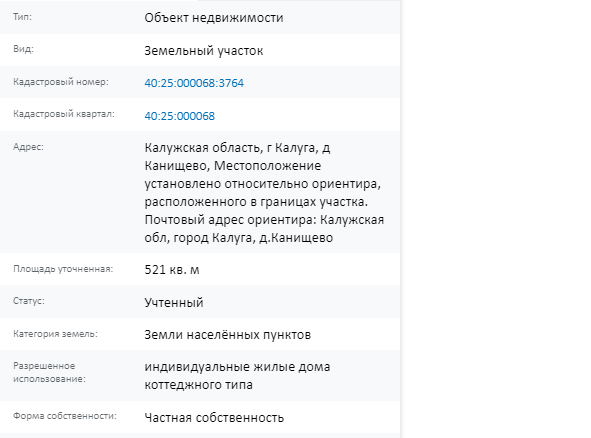Open cadastral number link 40:25:000068:3764
The height and width of the screenshot is (438, 591).
coord(194,83)
